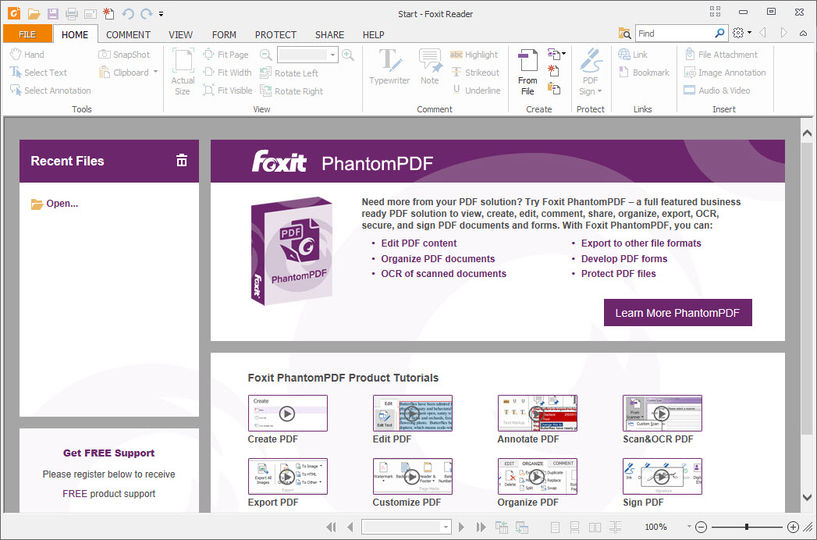Add a Note comment
817x540 pixels.
(x=430, y=67)
